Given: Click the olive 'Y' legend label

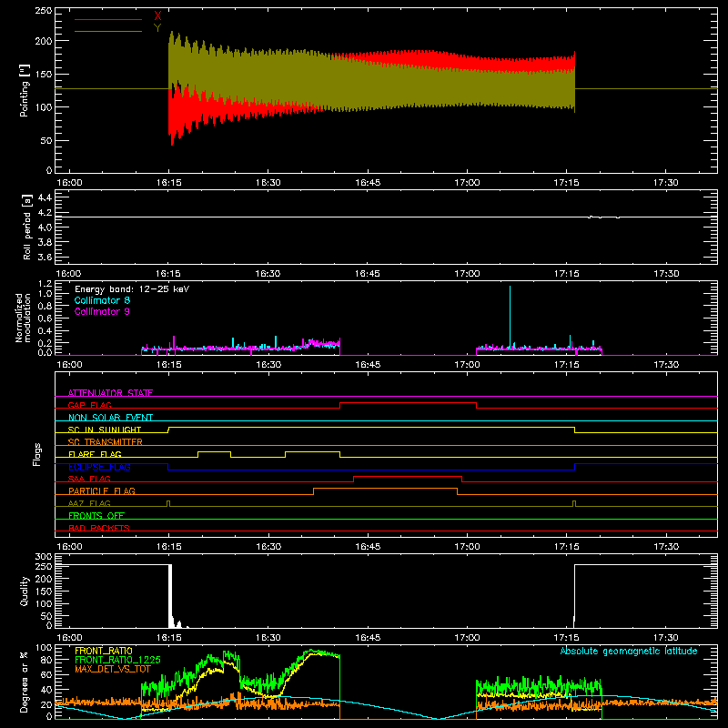Looking at the screenshot, I should tap(157, 28).
